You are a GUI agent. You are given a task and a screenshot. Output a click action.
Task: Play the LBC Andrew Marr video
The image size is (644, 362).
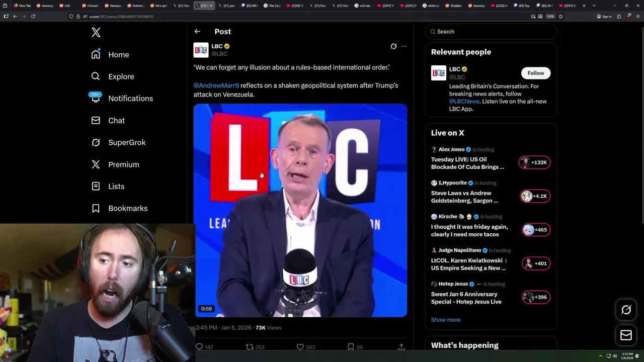pyautogui.click(x=300, y=211)
